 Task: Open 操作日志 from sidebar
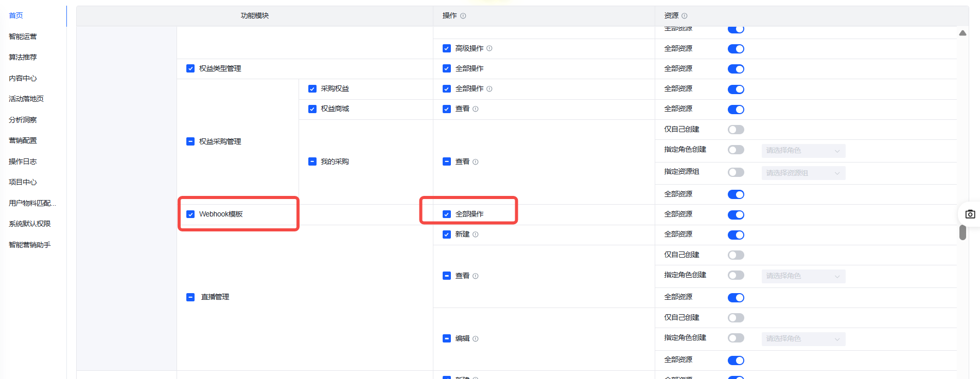pyautogui.click(x=23, y=161)
